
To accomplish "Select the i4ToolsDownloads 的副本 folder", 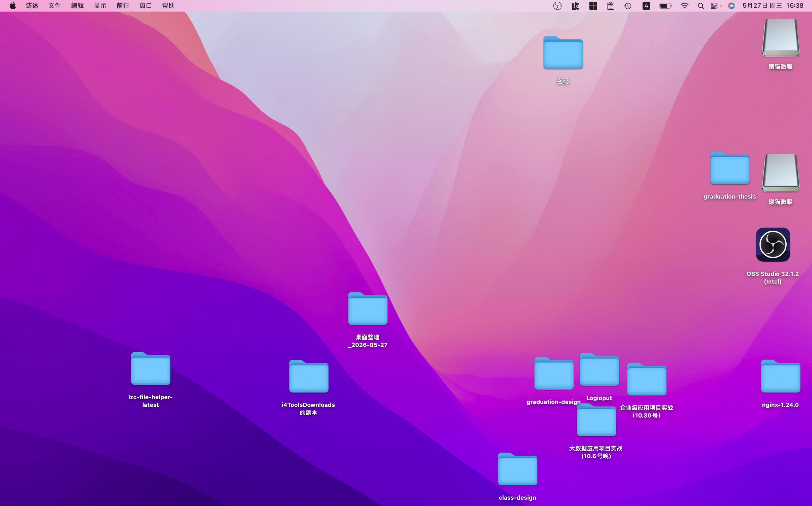I will click(x=309, y=376).
